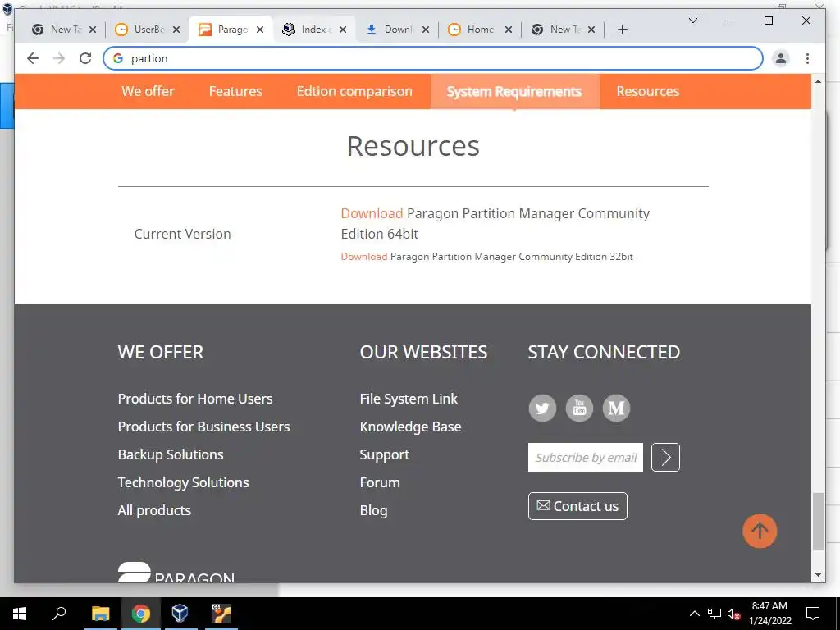The width and height of the screenshot is (840, 630).
Task: Click the network tray icon
Action: (x=714, y=614)
